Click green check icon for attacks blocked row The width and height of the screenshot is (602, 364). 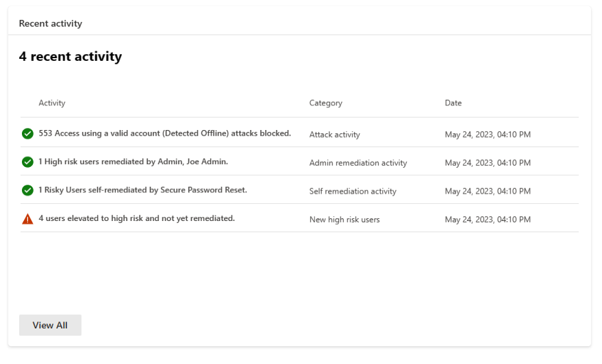[x=27, y=134]
